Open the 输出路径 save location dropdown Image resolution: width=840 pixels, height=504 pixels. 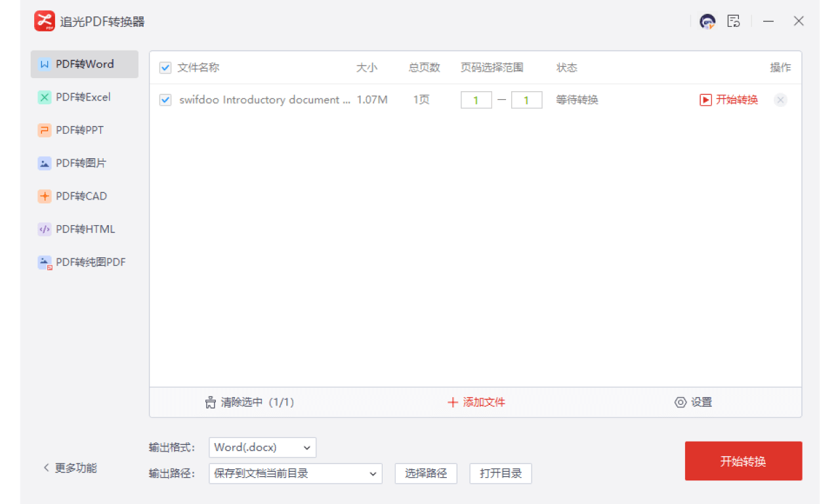point(295,474)
